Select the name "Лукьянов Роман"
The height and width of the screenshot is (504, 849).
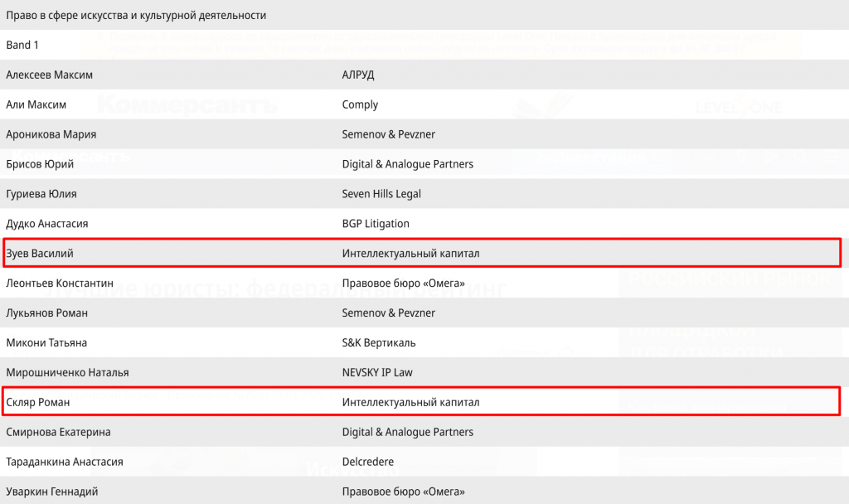(x=46, y=313)
